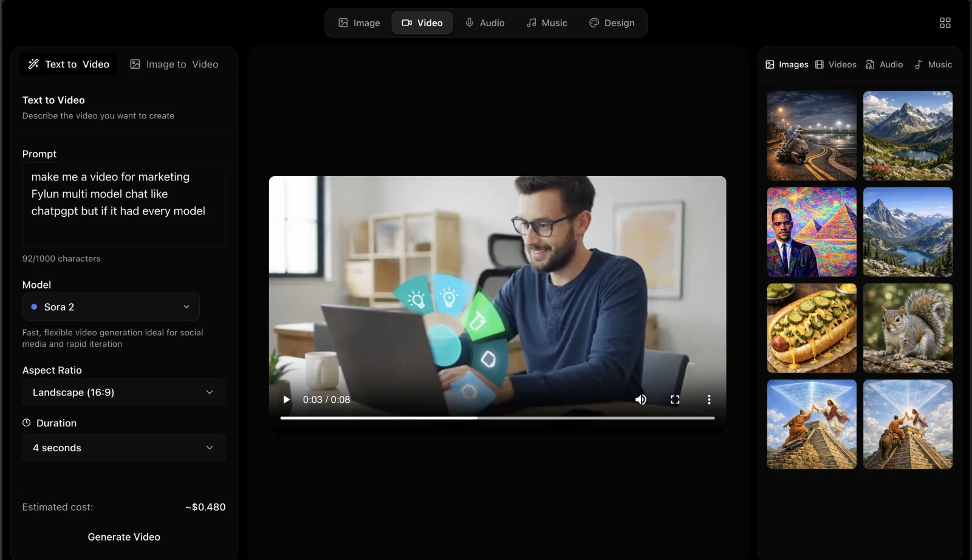Show the Images gallery tab

(787, 64)
